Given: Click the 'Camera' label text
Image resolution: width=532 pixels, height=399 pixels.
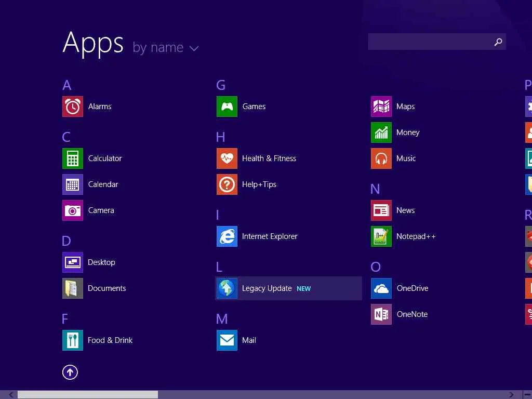Looking at the screenshot, I should (x=101, y=210).
